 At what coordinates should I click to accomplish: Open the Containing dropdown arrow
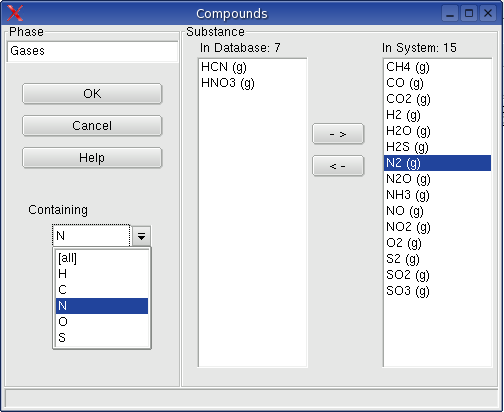(x=141, y=236)
